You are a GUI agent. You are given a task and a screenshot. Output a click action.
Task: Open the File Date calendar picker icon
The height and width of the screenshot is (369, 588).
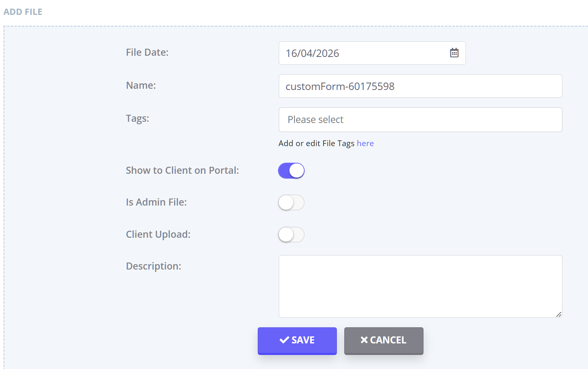coord(454,53)
